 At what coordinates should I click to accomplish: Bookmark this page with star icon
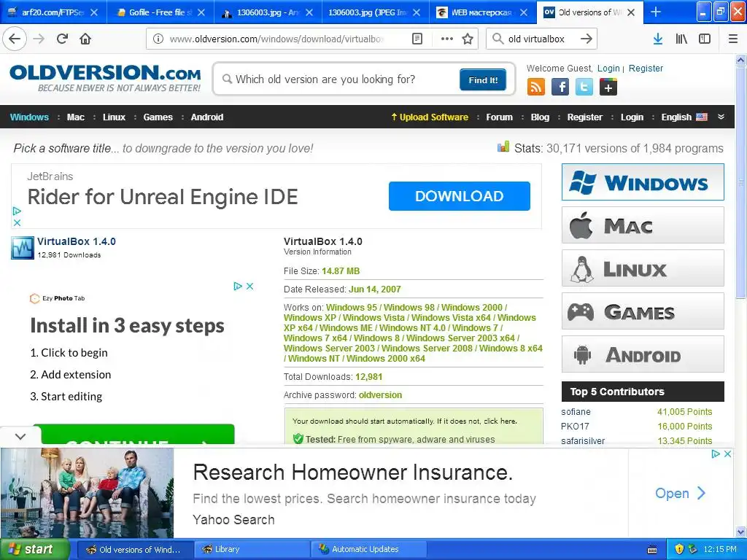[468, 39]
